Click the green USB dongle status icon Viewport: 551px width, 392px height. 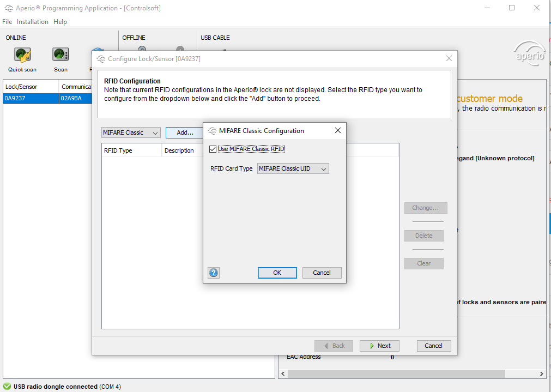[7, 387]
